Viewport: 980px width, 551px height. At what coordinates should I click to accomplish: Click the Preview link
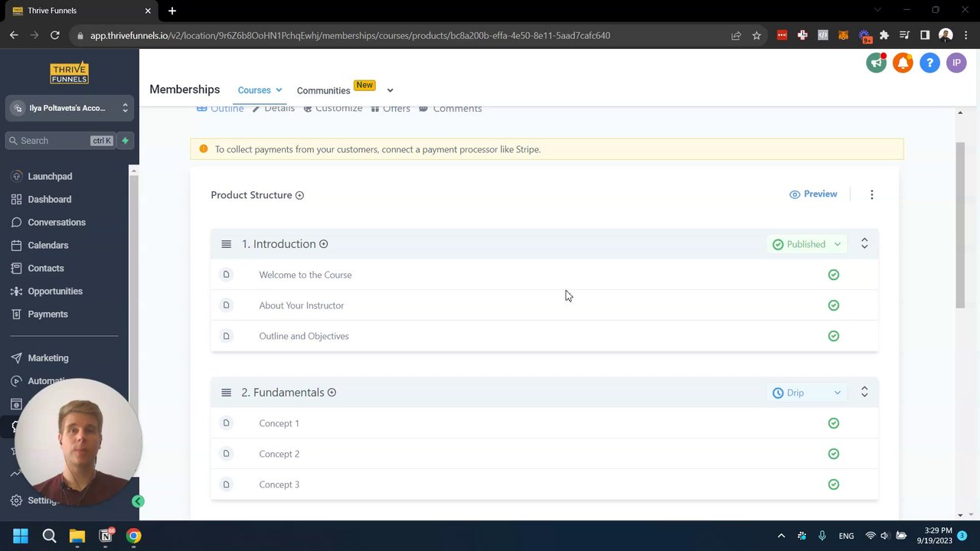(813, 194)
